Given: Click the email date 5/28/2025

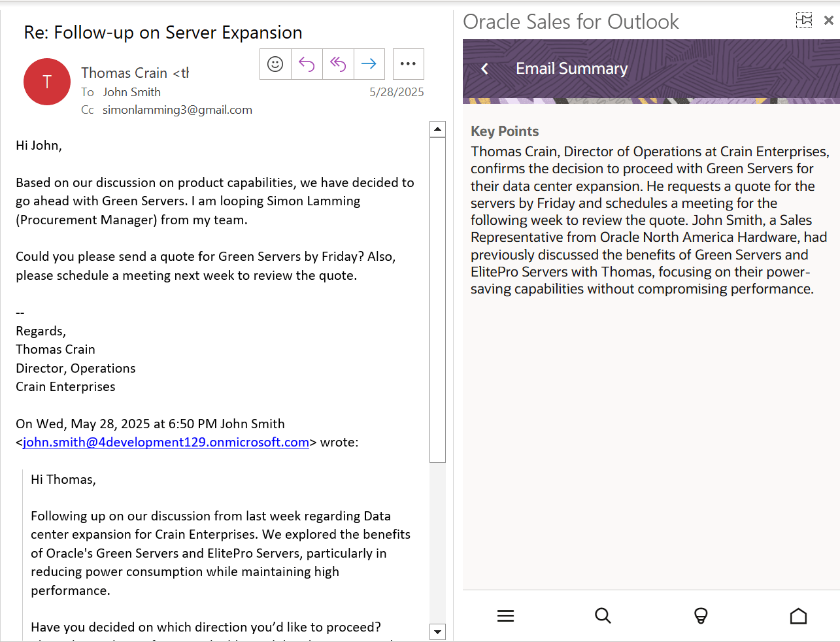Looking at the screenshot, I should coord(397,92).
